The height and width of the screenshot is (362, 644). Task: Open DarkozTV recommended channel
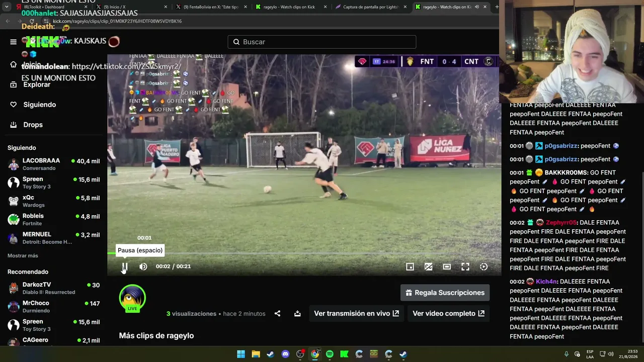[54, 288]
